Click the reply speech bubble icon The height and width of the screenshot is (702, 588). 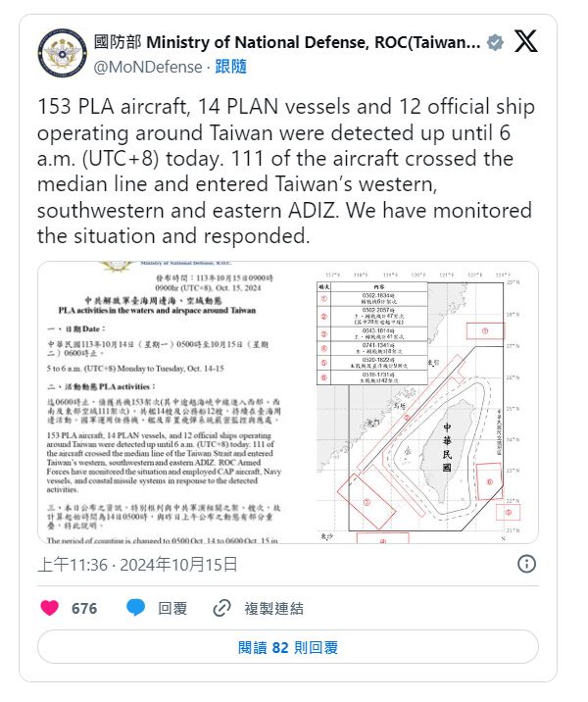pyautogui.click(x=136, y=608)
